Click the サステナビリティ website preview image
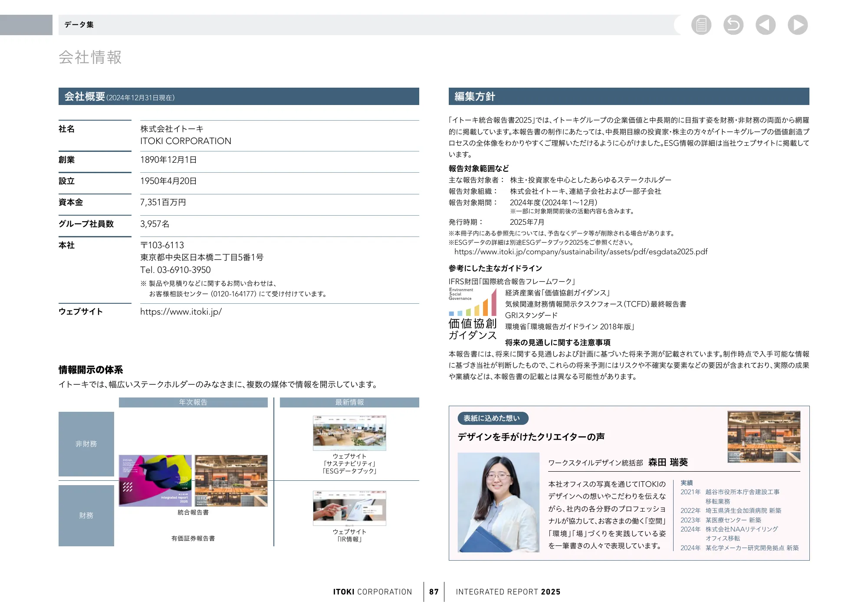Image resolution: width=868 pixels, height=614 pixels. coord(349,434)
